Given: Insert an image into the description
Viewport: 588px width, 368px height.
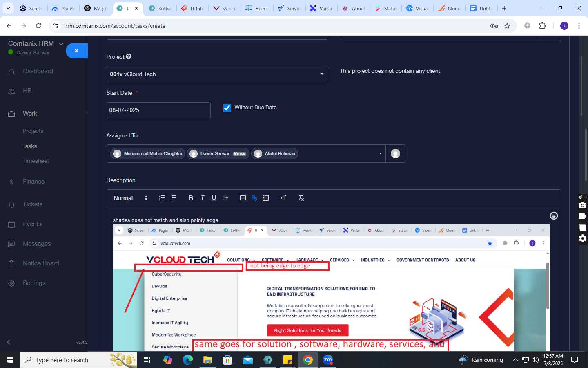Looking at the screenshot, I should pyautogui.click(x=243, y=198).
